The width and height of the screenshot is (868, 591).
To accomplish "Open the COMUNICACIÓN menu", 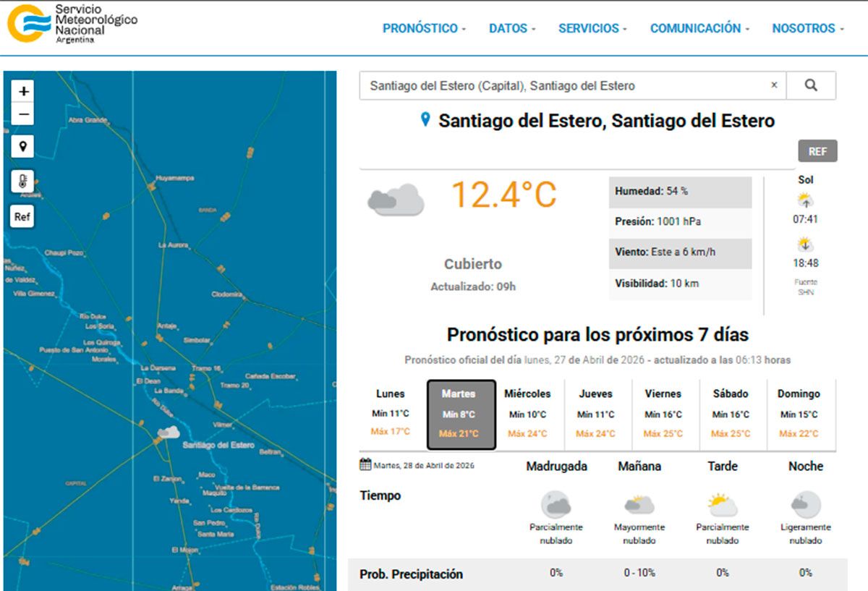I will coord(699,28).
